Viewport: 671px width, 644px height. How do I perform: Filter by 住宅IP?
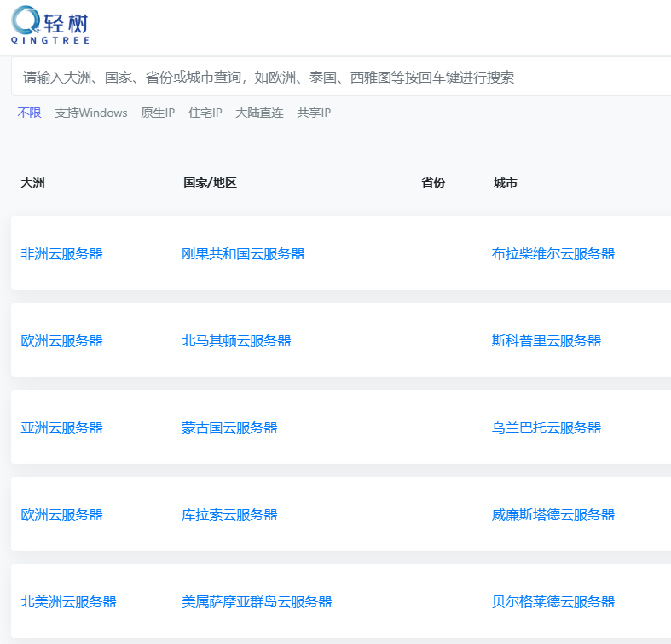205,113
